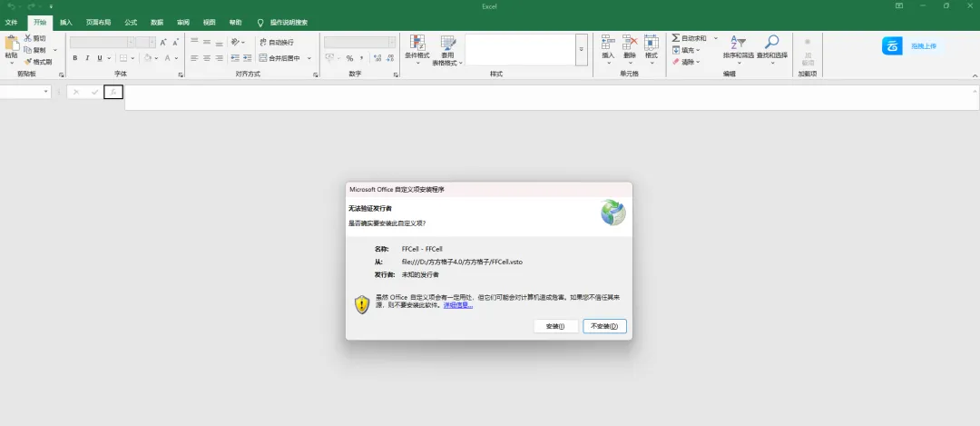Click the text orientation icon
The width and height of the screenshot is (980, 426).
(x=236, y=42)
